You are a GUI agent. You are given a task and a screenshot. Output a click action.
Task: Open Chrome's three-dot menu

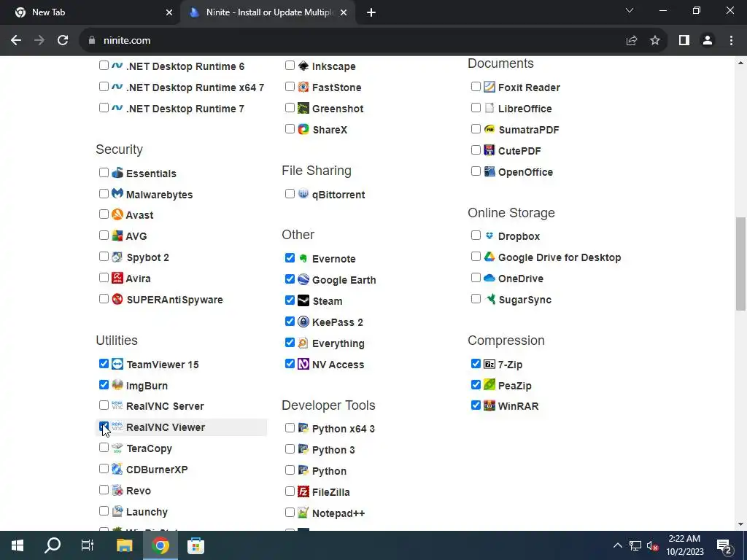pos(731,41)
